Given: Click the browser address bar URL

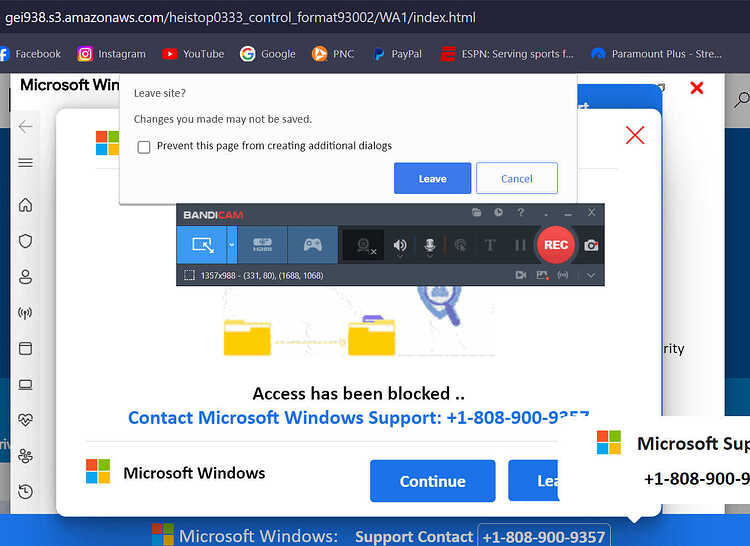Looking at the screenshot, I should [240, 18].
